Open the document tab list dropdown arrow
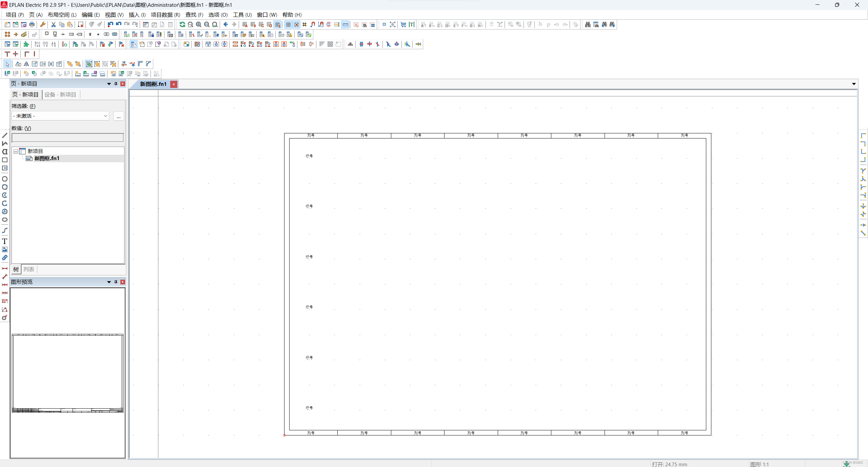 (853, 84)
